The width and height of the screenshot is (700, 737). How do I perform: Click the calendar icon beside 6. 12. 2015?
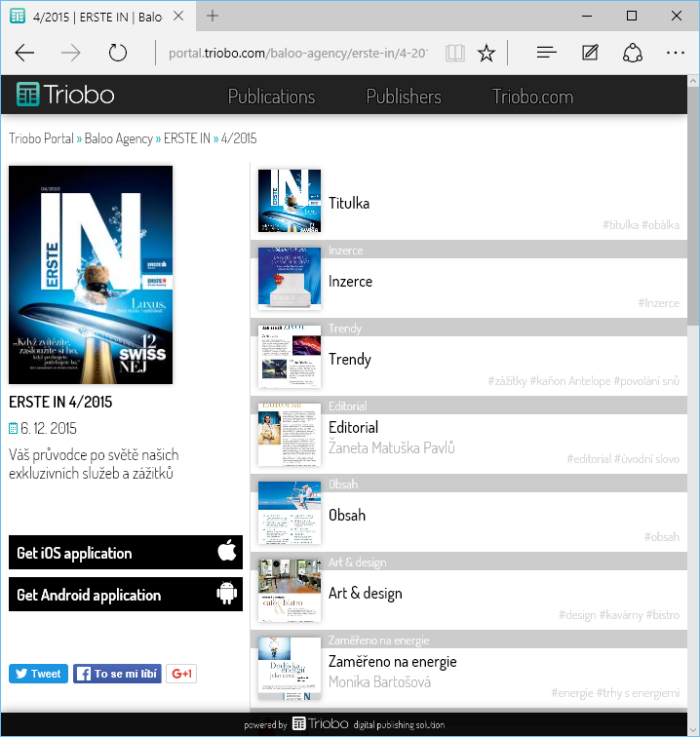point(14,428)
